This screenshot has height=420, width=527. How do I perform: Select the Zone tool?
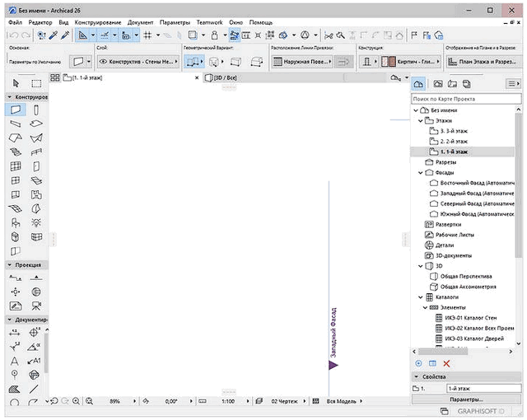(x=36, y=194)
